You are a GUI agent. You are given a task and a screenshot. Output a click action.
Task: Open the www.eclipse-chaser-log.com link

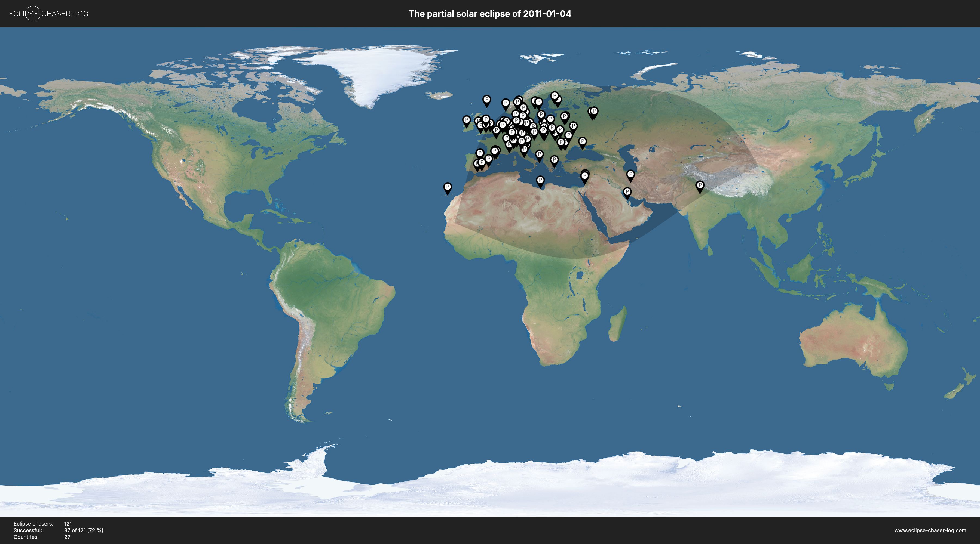(930, 530)
